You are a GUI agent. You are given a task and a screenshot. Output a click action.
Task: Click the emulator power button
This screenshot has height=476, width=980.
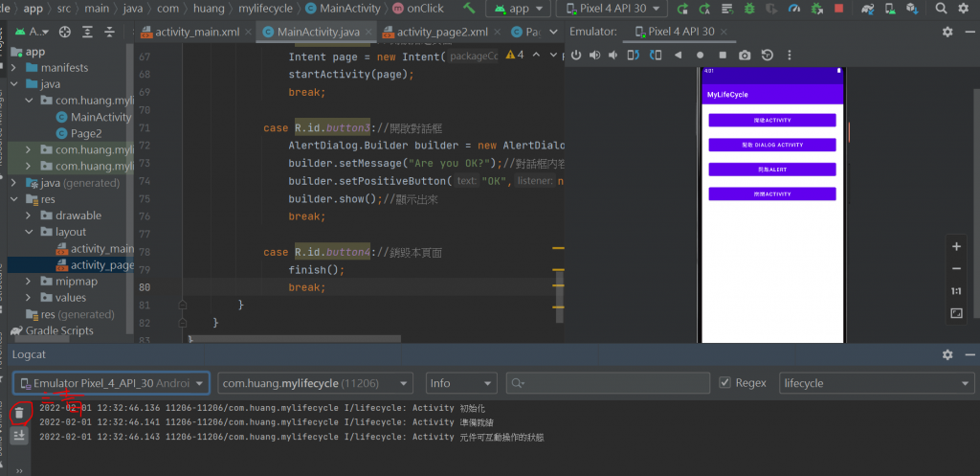[576, 55]
